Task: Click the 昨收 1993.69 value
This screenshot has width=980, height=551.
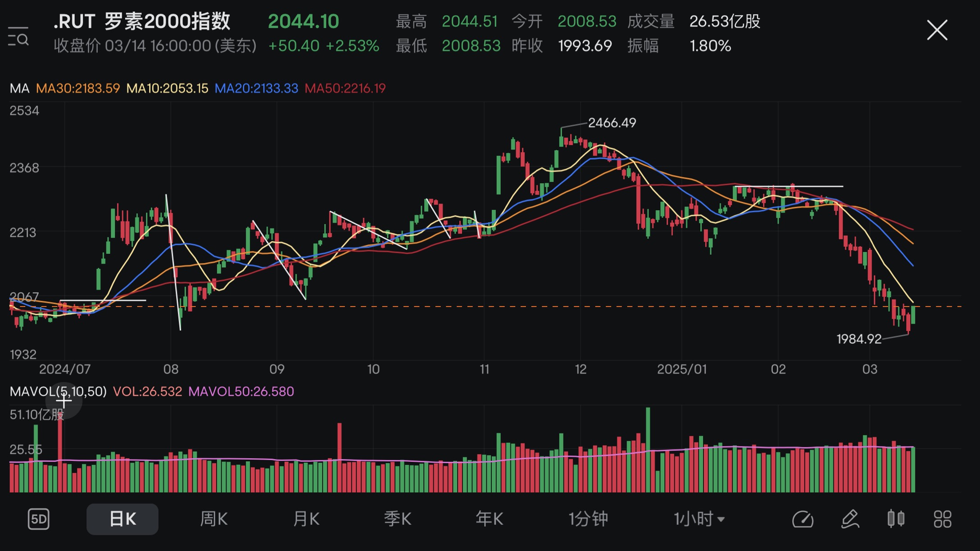Action: tap(585, 46)
